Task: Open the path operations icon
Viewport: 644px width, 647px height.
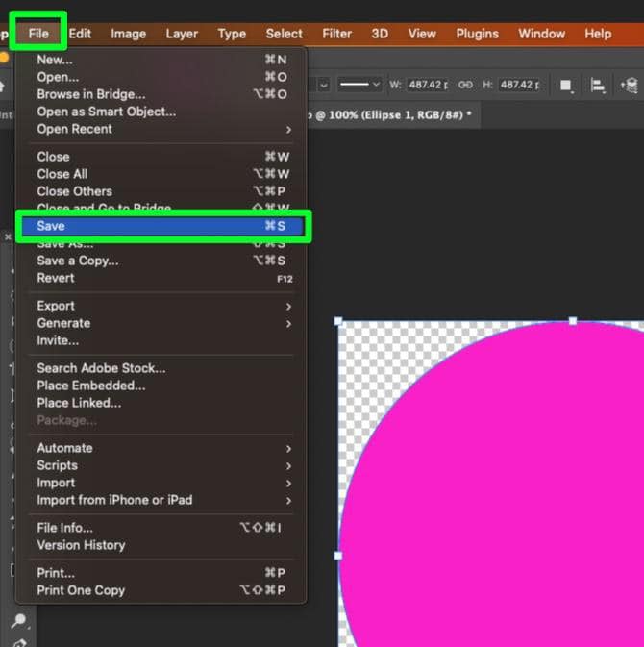Action: (x=566, y=86)
